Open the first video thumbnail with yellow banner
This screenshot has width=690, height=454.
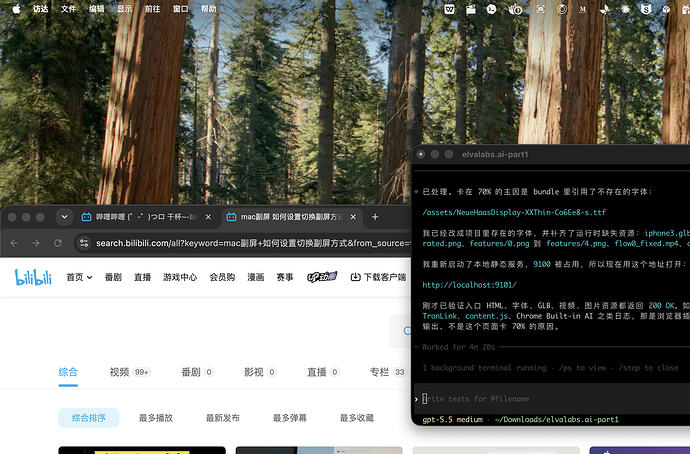coord(142,450)
